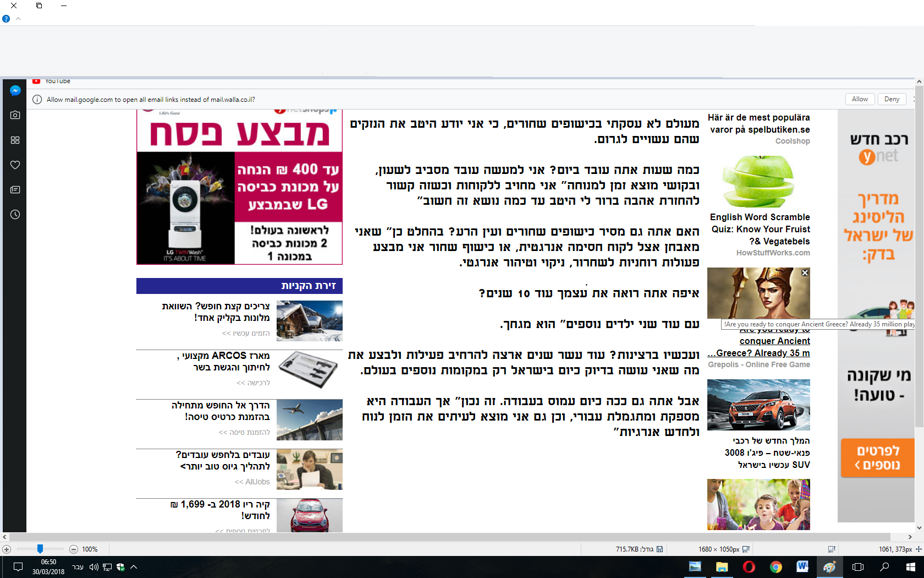Open the Action Center notifications icon
924x578 pixels.
point(18,567)
